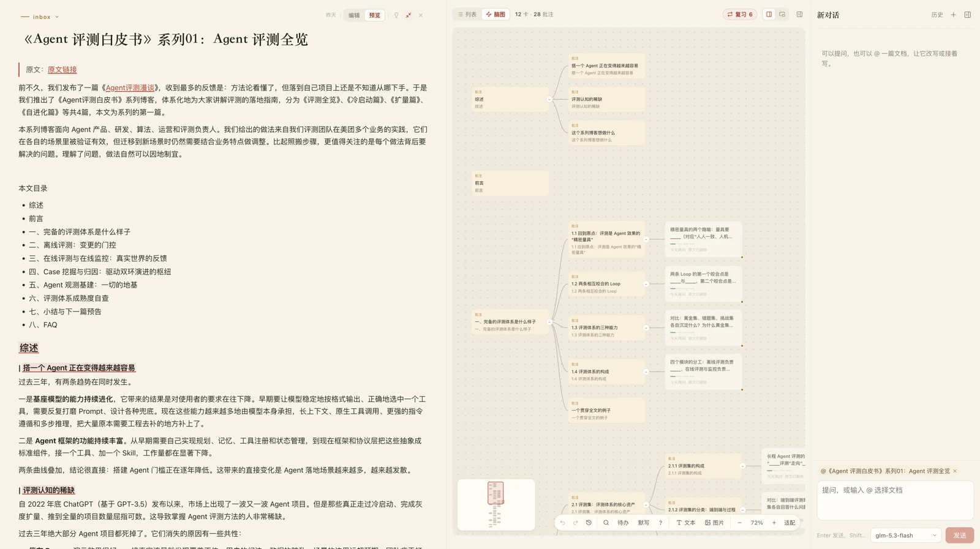Open the glm-5.3-flash model dropdown

click(905, 536)
